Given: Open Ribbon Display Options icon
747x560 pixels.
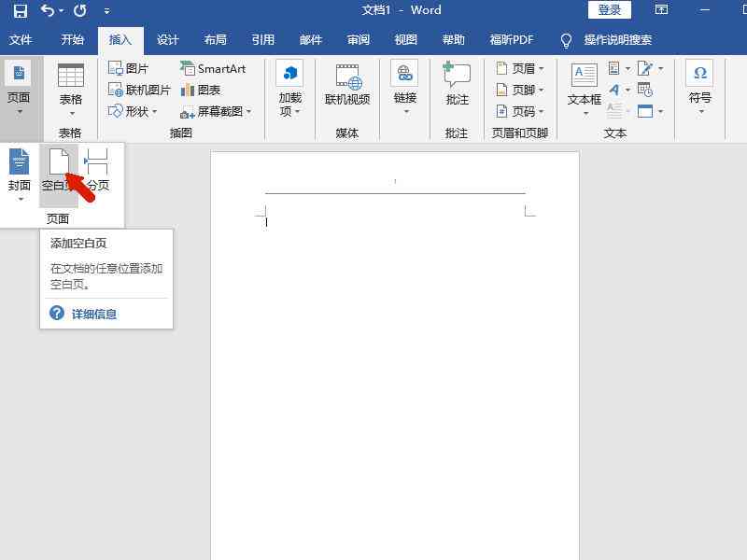Looking at the screenshot, I should point(661,9).
